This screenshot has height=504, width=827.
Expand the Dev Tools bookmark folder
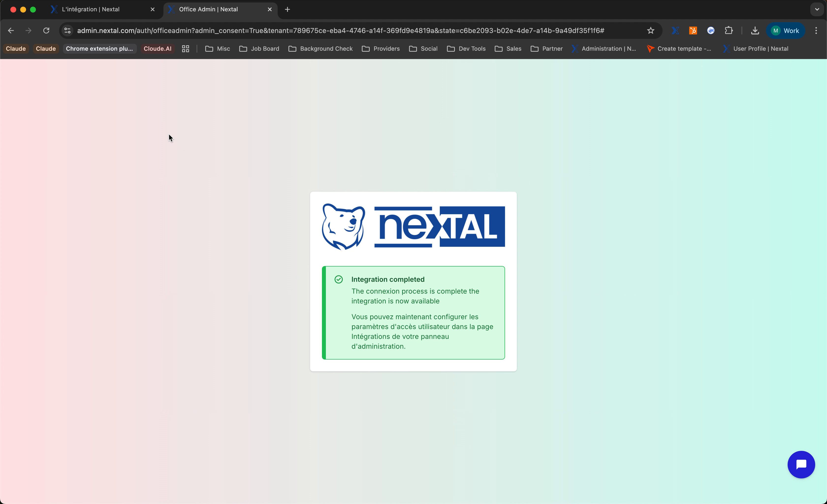point(466,49)
